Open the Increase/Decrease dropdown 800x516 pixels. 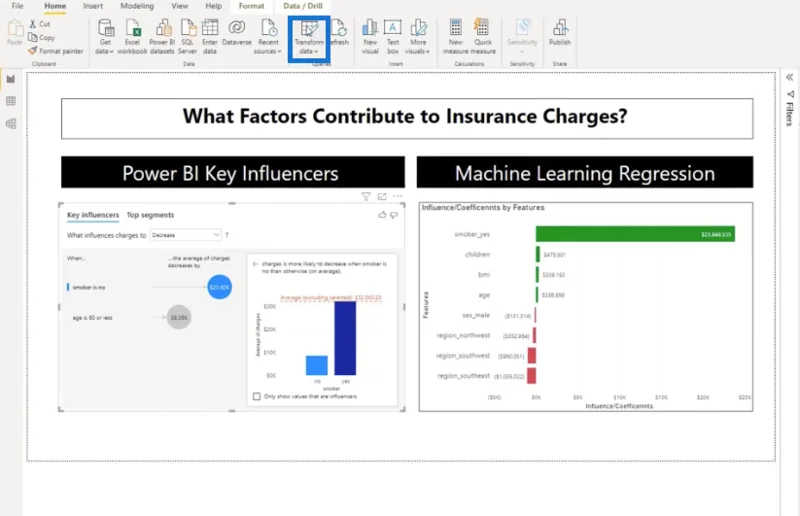185,235
